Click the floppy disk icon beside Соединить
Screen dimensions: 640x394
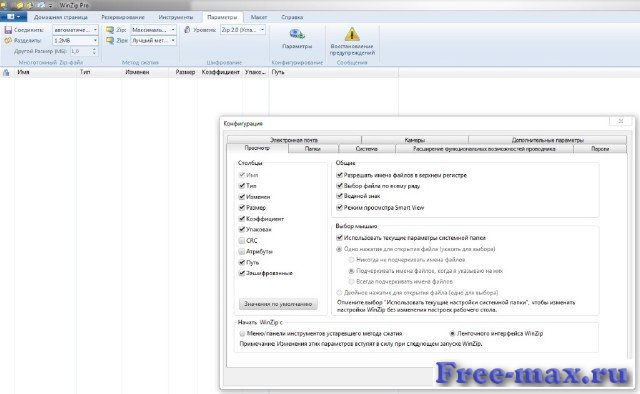click(8, 30)
